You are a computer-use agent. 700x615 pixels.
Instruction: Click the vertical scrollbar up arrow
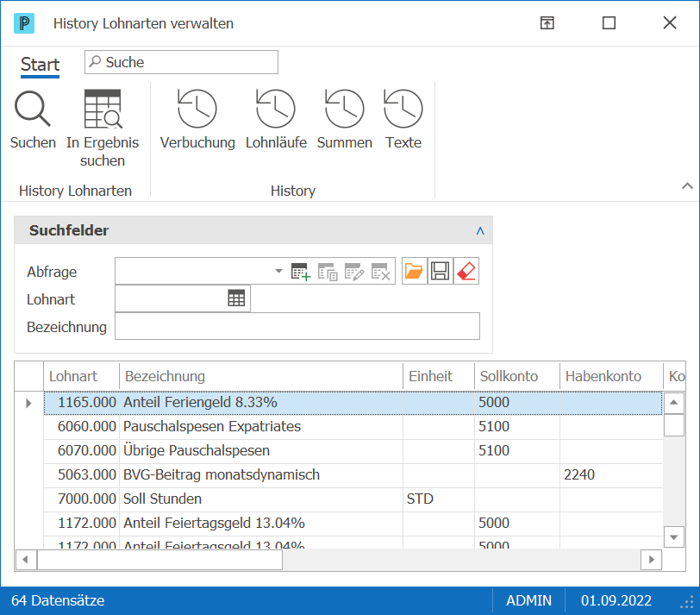[674, 403]
